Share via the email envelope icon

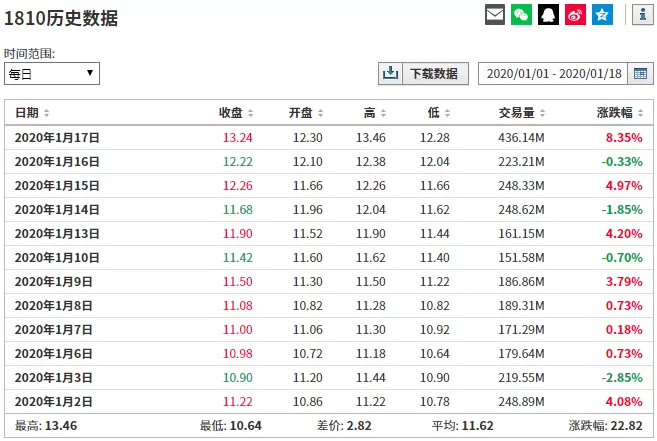(495, 15)
